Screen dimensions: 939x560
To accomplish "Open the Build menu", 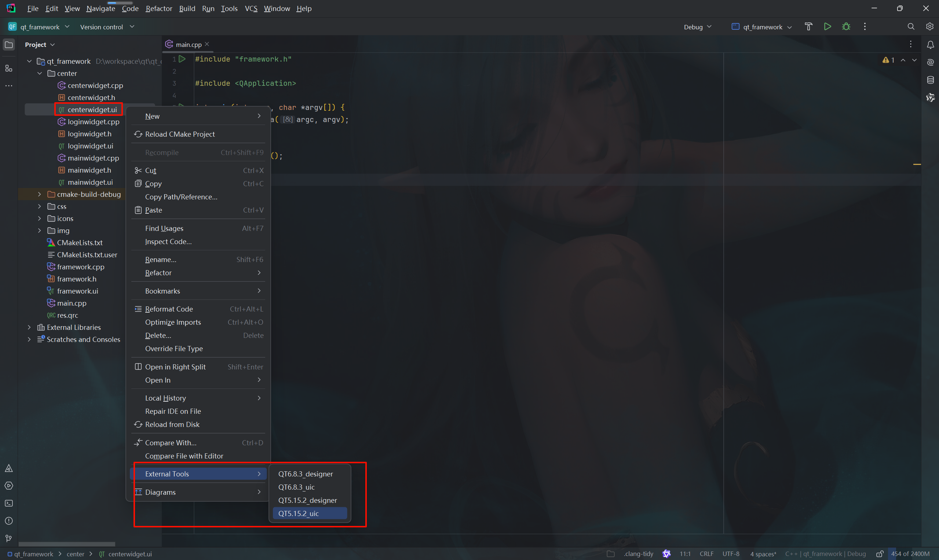I will [187, 8].
